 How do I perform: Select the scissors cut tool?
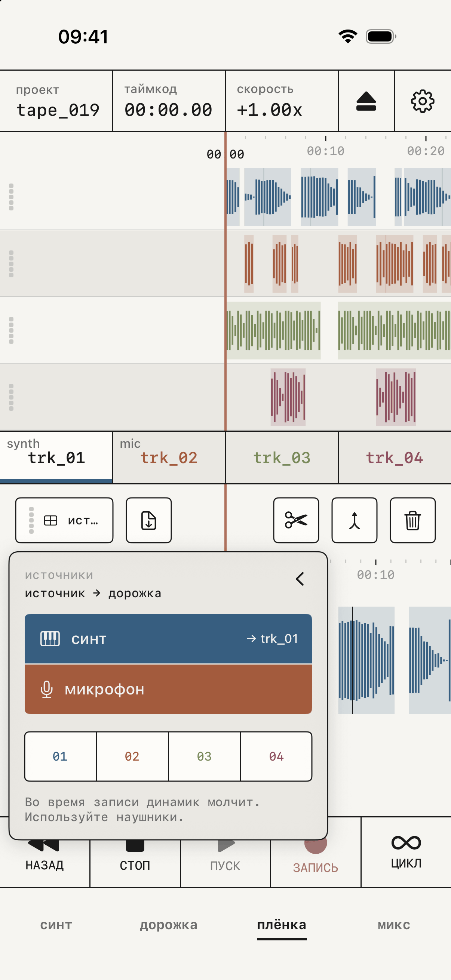(296, 520)
